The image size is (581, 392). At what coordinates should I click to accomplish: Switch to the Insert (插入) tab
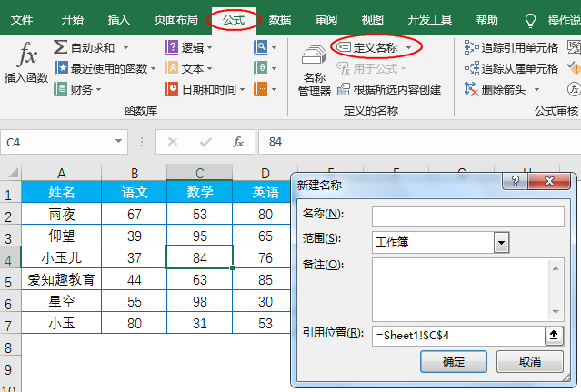[118, 20]
